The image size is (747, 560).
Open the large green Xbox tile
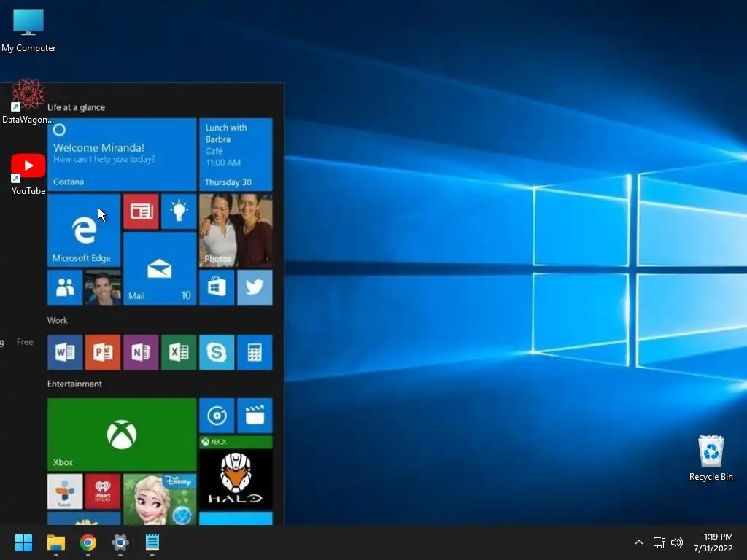pos(122,435)
